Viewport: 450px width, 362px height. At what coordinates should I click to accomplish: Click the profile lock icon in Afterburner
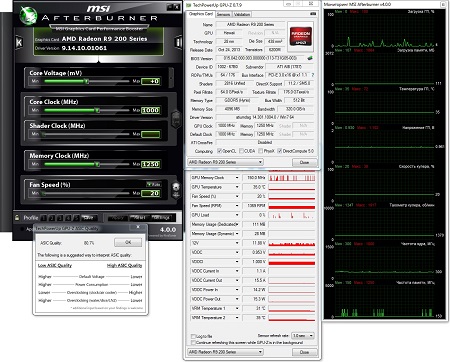pyautogui.click(x=17, y=217)
